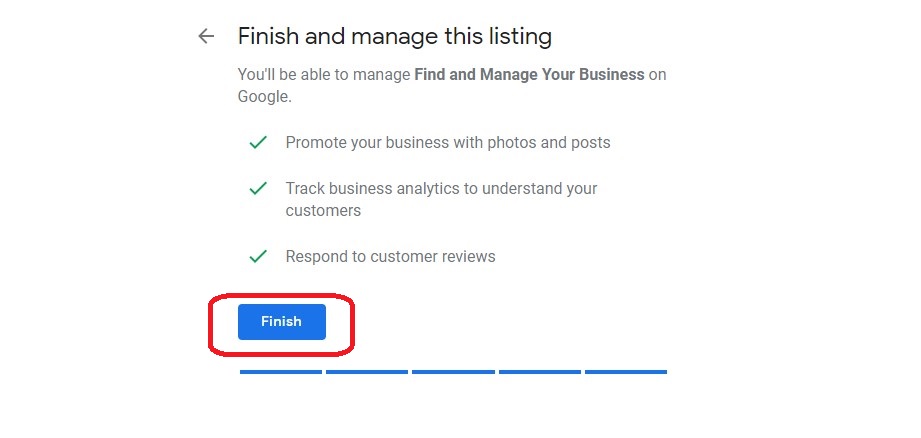Select the second blue progress step segment
921x438 pixels.
[x=367, y=372]
